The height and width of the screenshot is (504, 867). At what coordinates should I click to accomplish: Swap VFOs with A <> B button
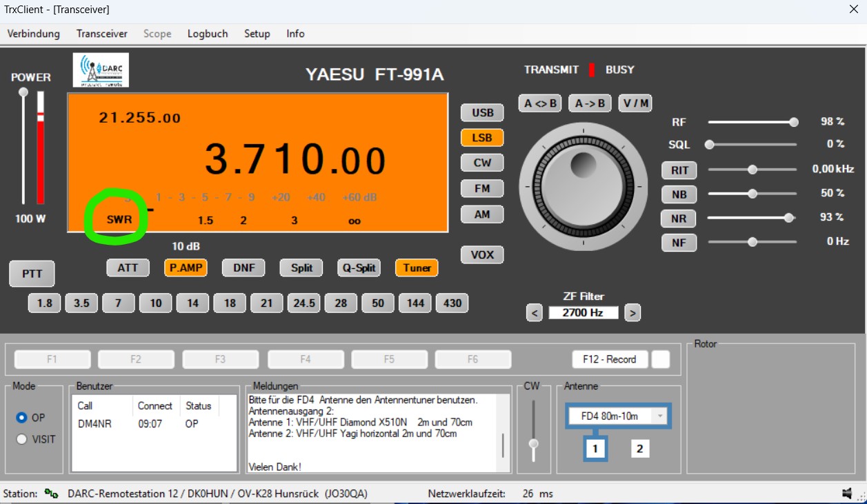tap(540, 103)
